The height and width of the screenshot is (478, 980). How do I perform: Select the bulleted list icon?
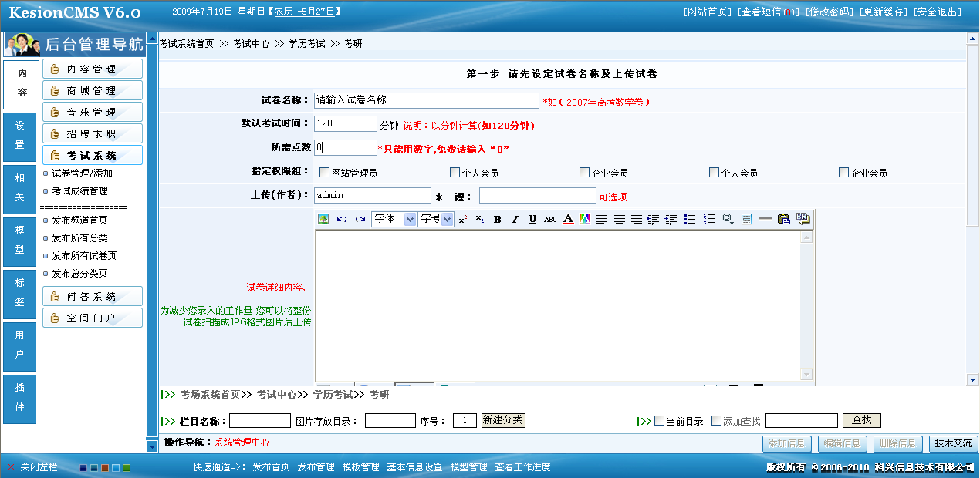(691, 219)
